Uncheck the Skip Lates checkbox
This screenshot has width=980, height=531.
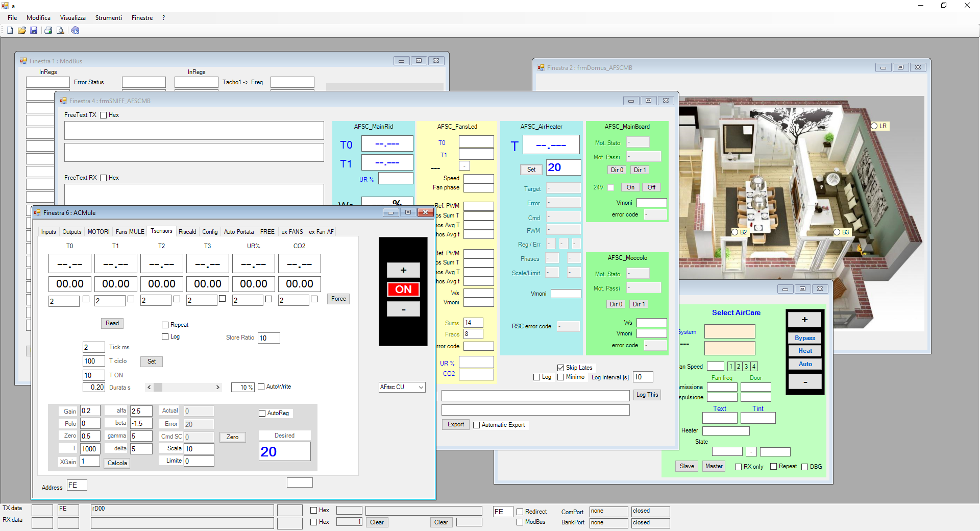click(x=561, y=368)
